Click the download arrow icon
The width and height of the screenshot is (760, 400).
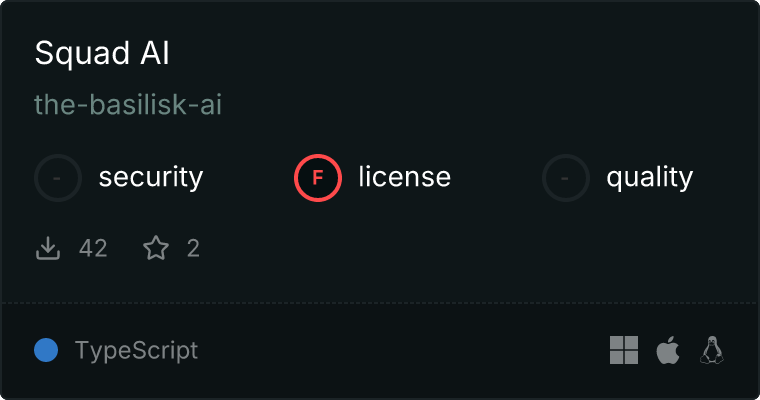pyautogui.click(x=48, y=248)
